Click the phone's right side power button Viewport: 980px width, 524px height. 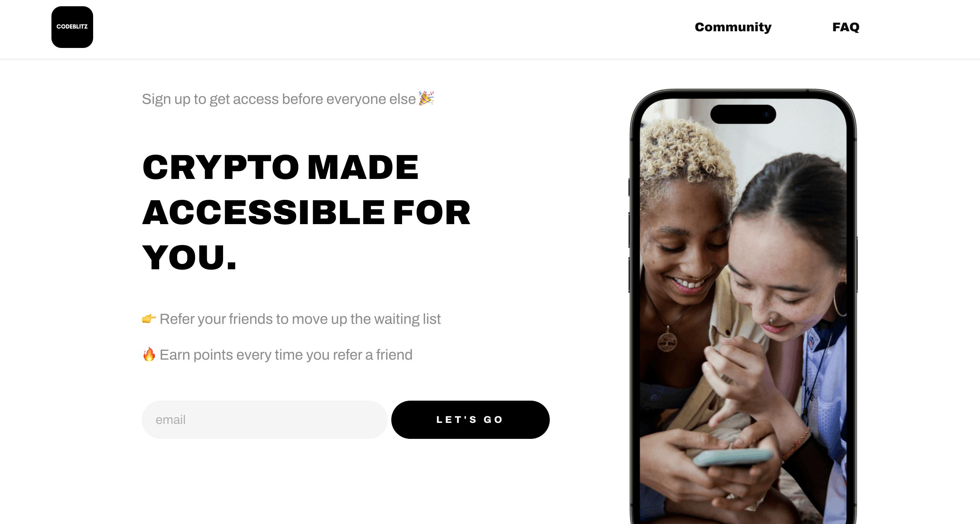pos(857,264)
